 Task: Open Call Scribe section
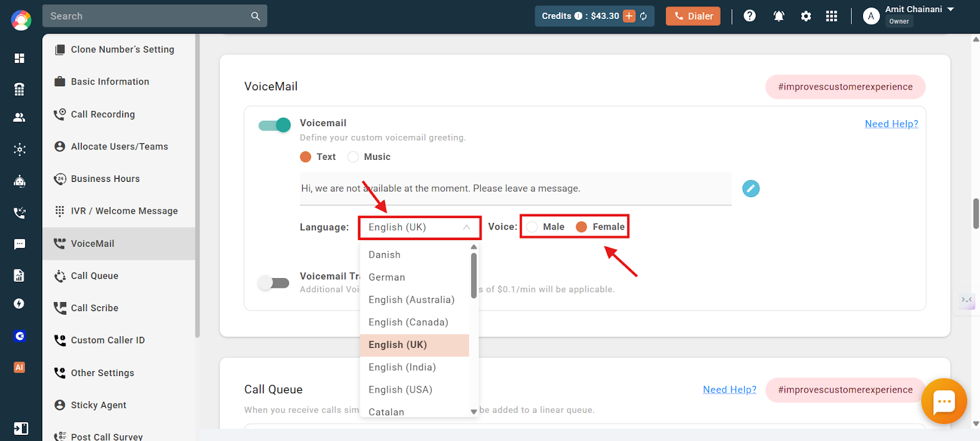tap(119, 308)
